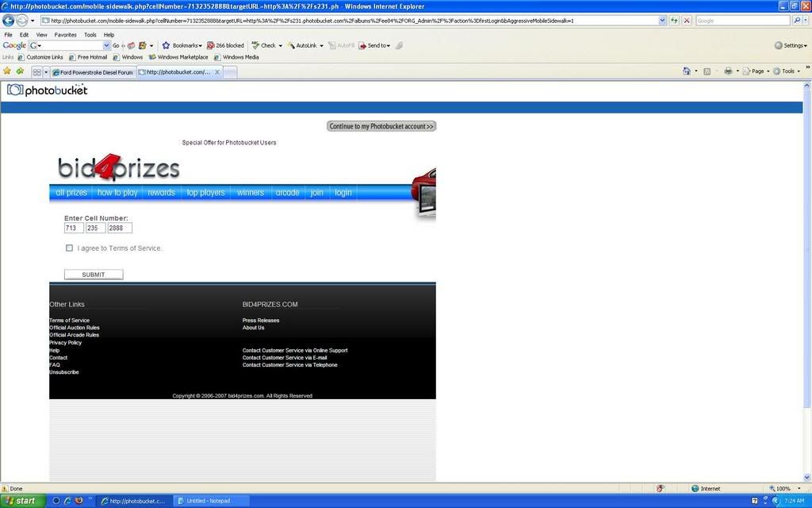Open the Quick Tabs grid icon
This screenshot has height=508, width=812.
(36, 72)
